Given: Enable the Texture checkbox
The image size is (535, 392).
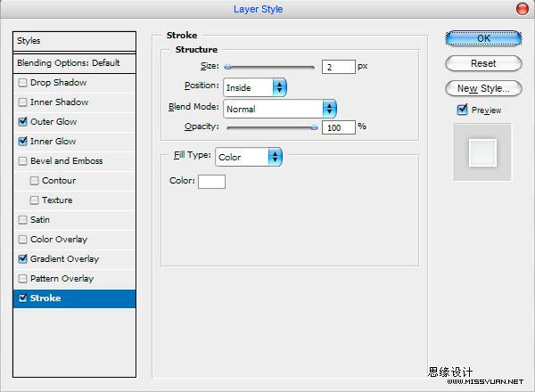Looking at the screenshot, I should click(34, 200).
